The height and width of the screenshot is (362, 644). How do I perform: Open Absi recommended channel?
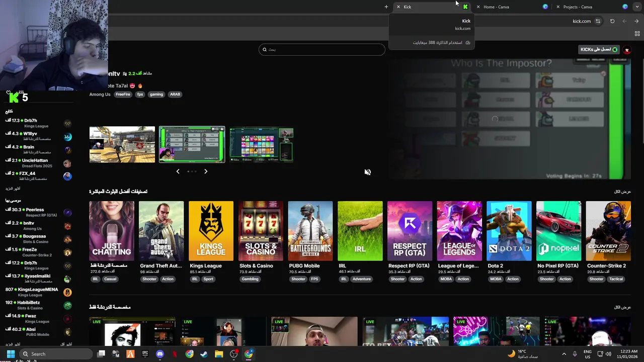coord(38,332)
